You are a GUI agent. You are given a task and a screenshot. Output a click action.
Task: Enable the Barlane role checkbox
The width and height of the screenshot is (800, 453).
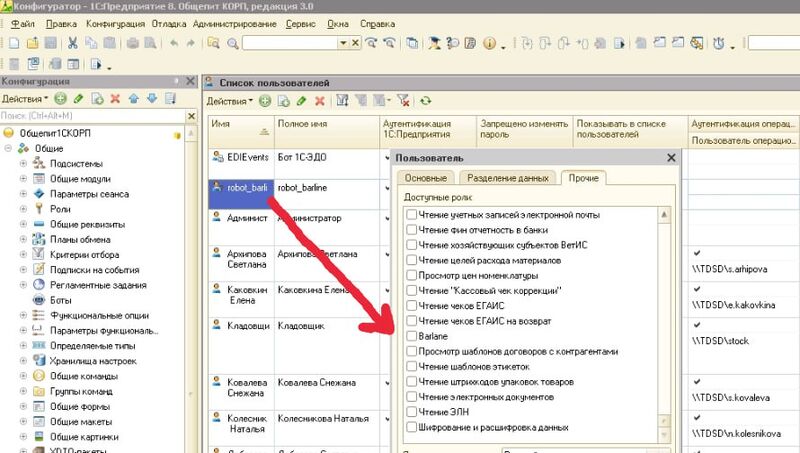click(412, 336)
